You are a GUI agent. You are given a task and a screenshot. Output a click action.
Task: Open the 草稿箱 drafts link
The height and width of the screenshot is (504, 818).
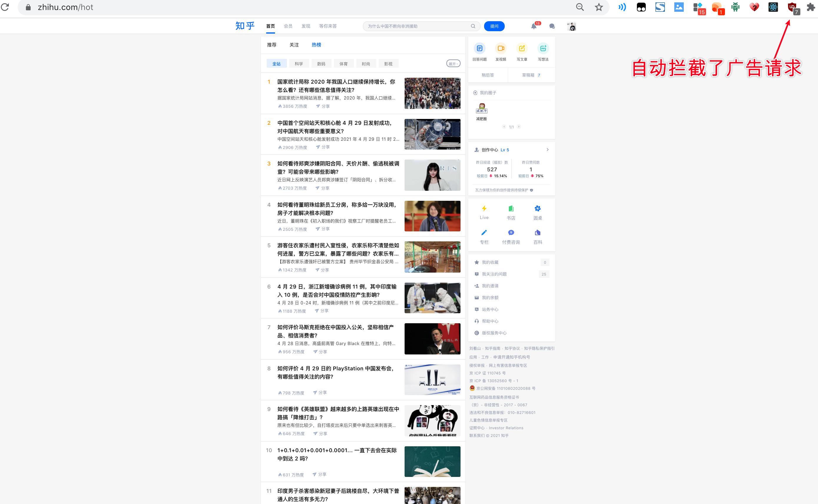528,75
